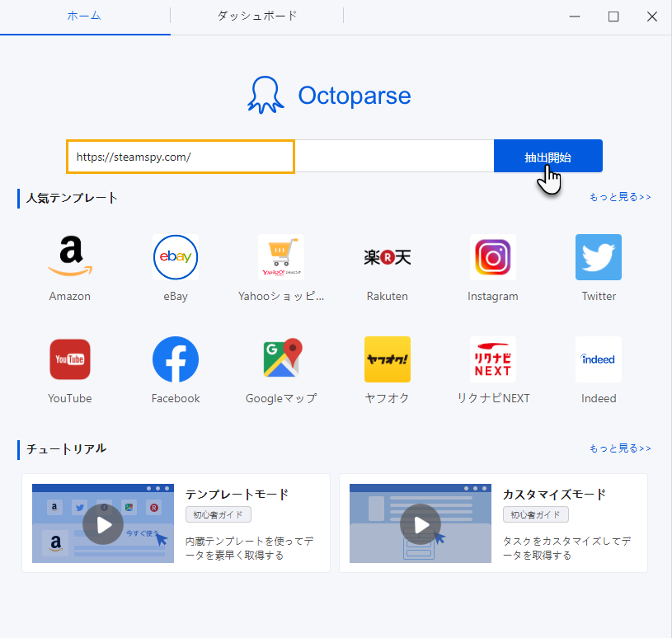The image size is (672, 638).
Task: Click the 内蔵テンプレートを使って description text
Action: (249, 548)
